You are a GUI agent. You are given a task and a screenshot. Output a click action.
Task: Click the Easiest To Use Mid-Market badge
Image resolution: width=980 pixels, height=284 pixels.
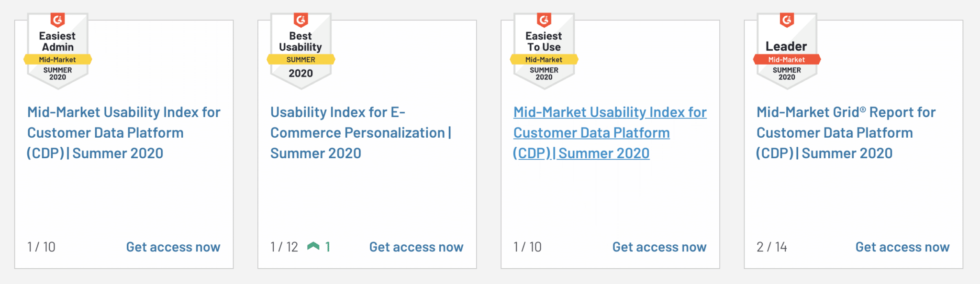(544, 51)
